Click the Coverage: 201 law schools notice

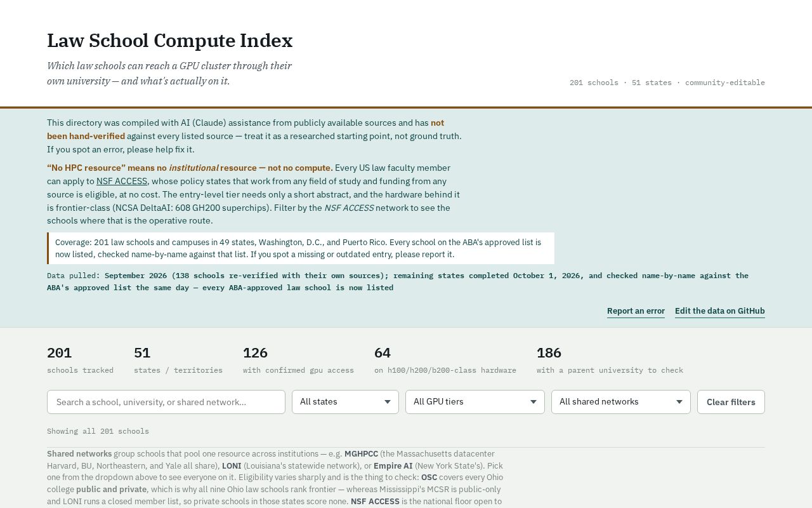pyautogui.click(x=301, y=248)
